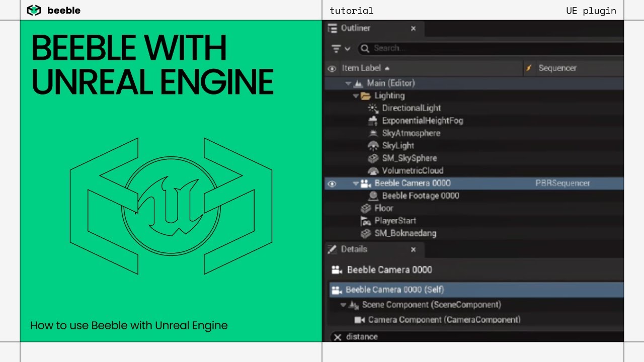This screenshot has width=644, height=362.
Task: Close the Outliner tab
Action: (x=413, y=29)
